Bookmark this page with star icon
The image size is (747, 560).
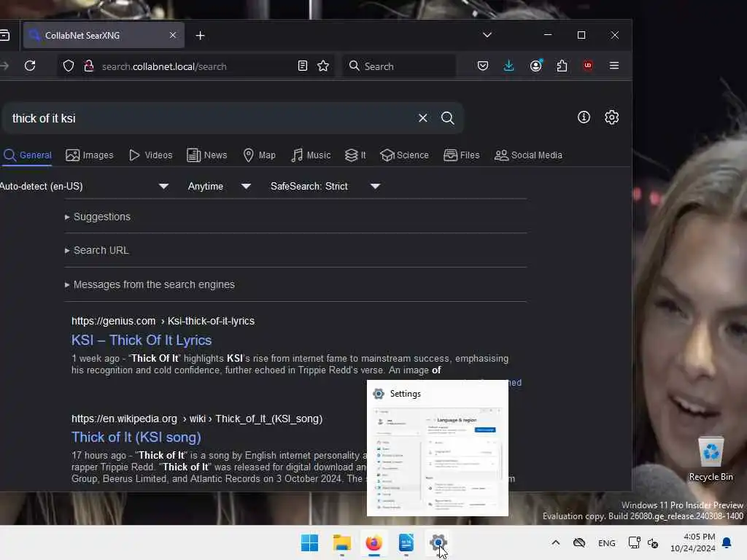[323, 66]
